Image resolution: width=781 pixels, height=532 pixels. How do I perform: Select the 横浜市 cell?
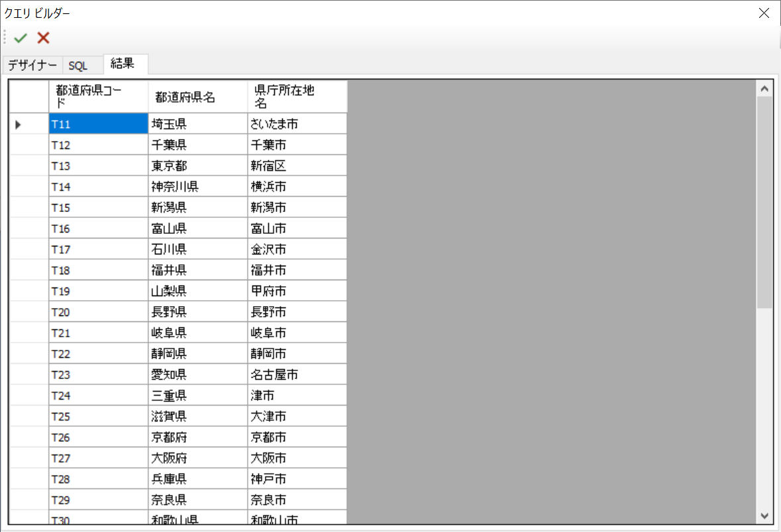pyautogui.click(x=297, y=187)
